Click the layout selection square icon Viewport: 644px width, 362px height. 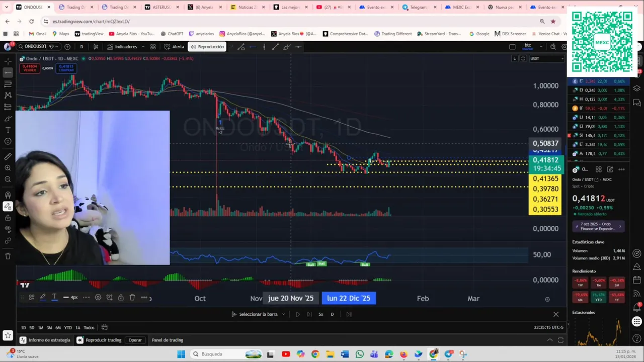click(512, 47)
